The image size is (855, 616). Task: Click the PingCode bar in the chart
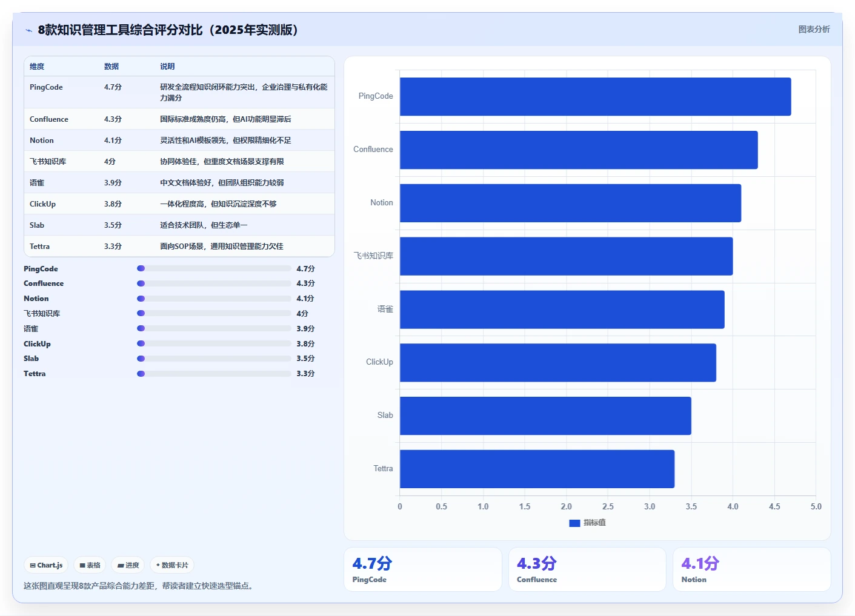595,96
